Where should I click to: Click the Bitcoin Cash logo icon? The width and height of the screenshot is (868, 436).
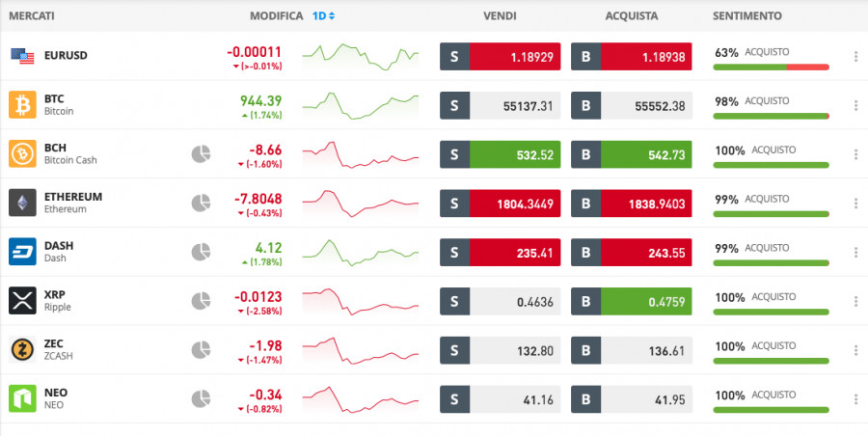pyautogui.click(x=22, y=153)
